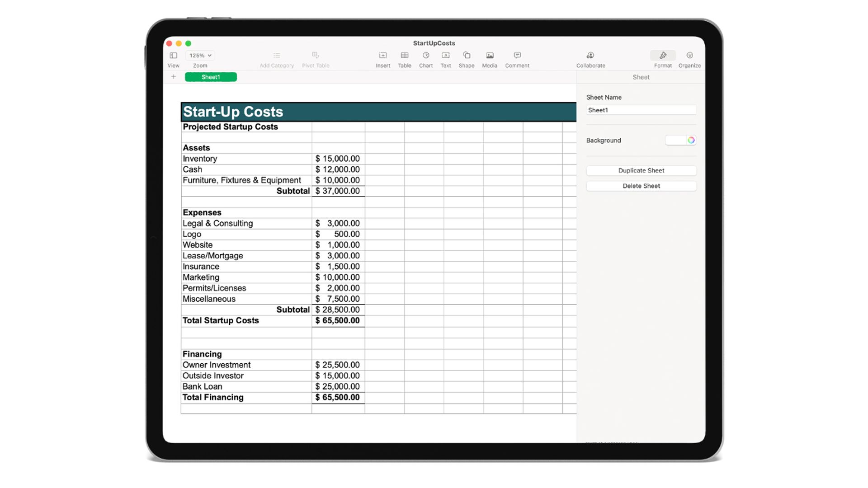Add a new sheet with plus button
Image resolution: width=868 pixels, height=488 pixels.
(174, 77)
